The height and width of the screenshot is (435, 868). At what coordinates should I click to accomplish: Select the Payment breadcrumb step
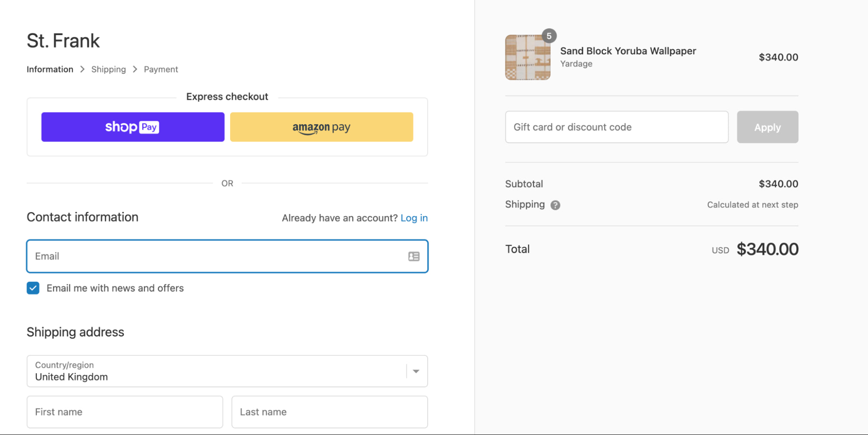click(x=161, y=69)
